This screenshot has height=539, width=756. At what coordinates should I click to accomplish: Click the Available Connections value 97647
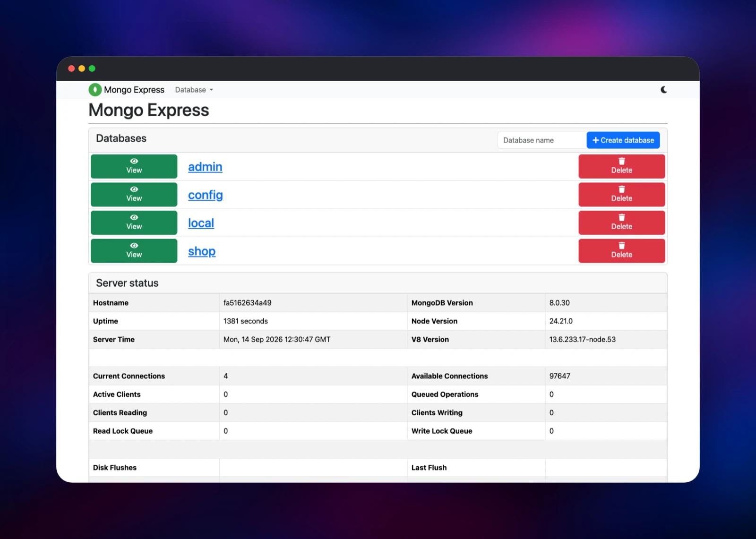pyautogui.click(x=559, y=376)
